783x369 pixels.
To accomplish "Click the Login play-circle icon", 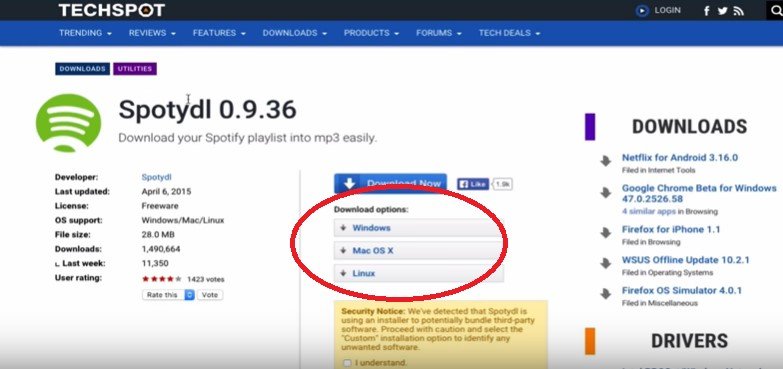I will [642, 10].
